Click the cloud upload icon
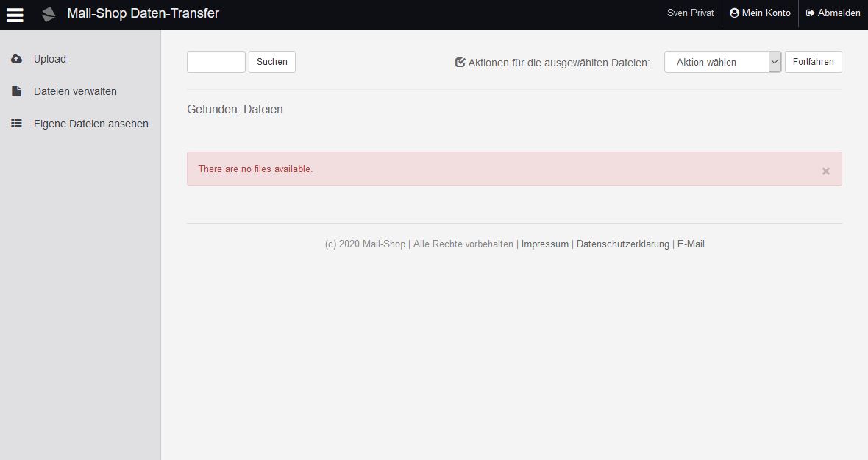The height and width of the screenshot is (460, 868). click(x=16, y=59)
